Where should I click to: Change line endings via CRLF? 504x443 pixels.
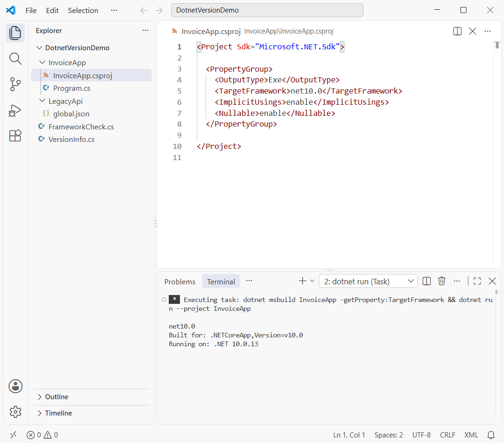click(x=447, y=435)
